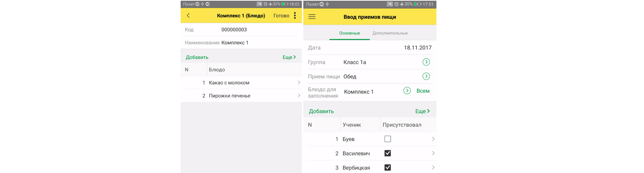Image resolution: width=644 pixels, height=173 pixels.
Task: Click battery icon in right status bar
Action: pyautogui.click(x=417, y=4)
